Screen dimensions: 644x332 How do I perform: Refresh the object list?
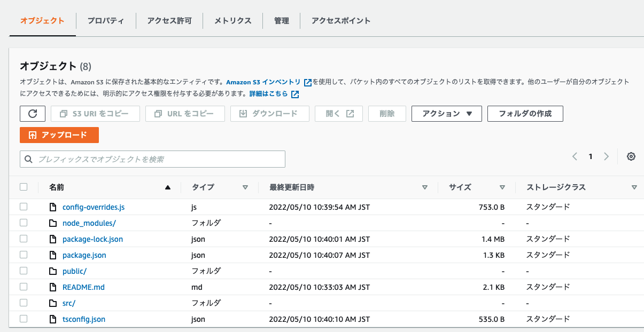pos(33,113)
